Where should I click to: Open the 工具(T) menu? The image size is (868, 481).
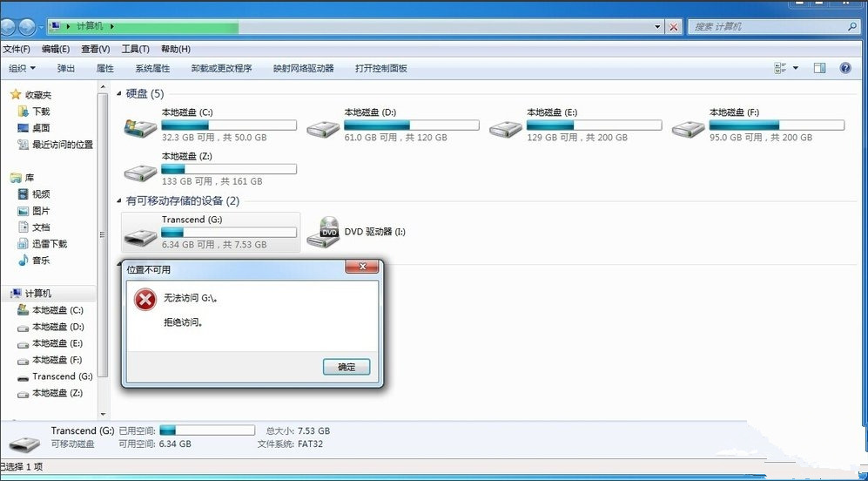(x=135, y=49)
